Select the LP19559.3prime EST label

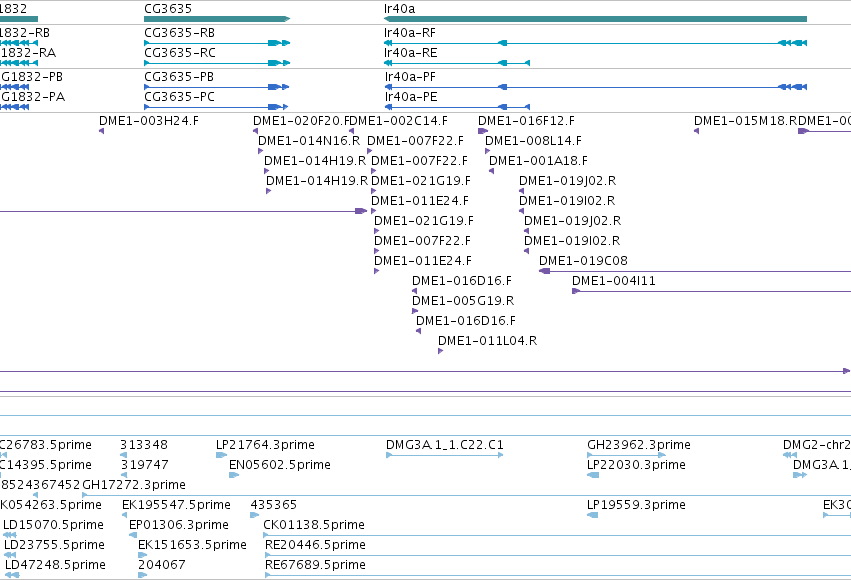(x=636, y=505)
